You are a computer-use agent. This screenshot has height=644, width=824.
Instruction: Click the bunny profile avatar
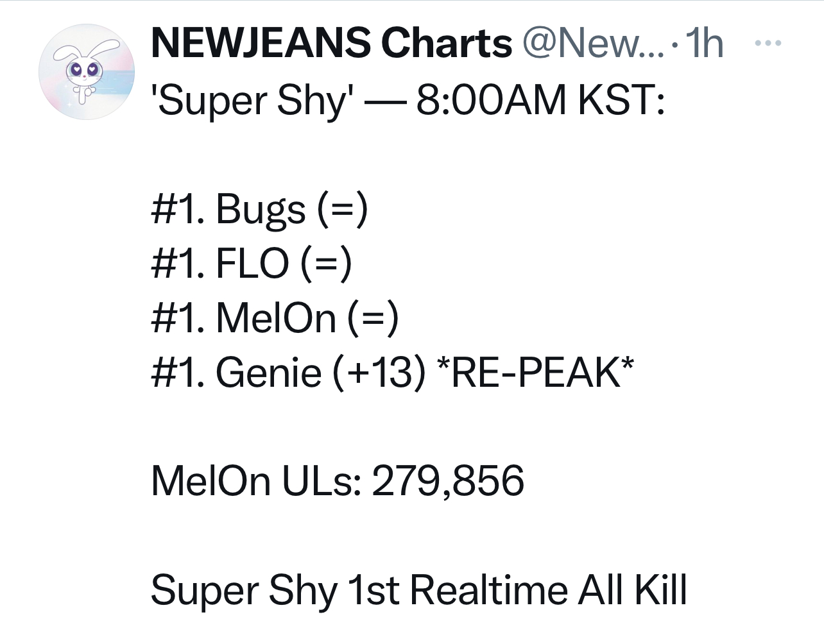click(x=87, y=72)
